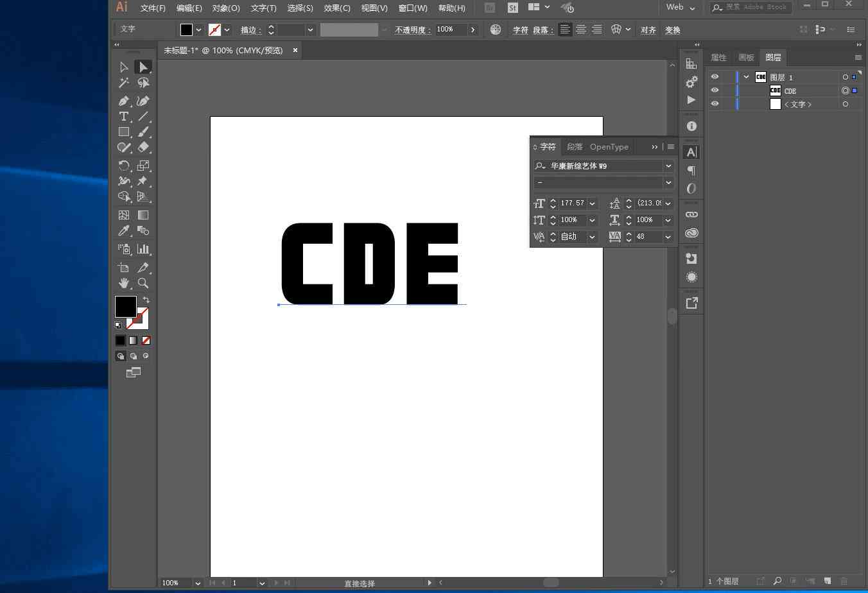Choose the Shape Builder tool
Screen dimensions: 868x593
pyautogui.click(x=124, y=196)
